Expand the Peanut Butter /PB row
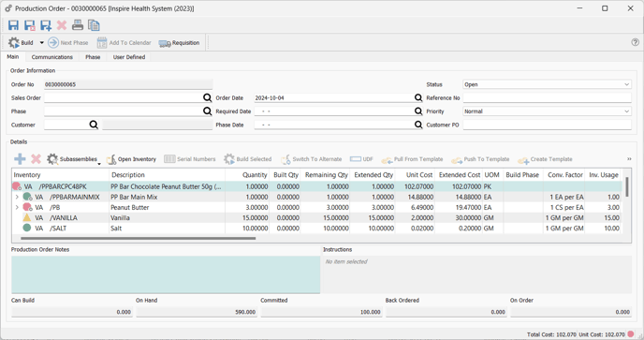Image resolution: width=644 pixels, height=340 pixels. pyautogui.click(x=17, y=207)
